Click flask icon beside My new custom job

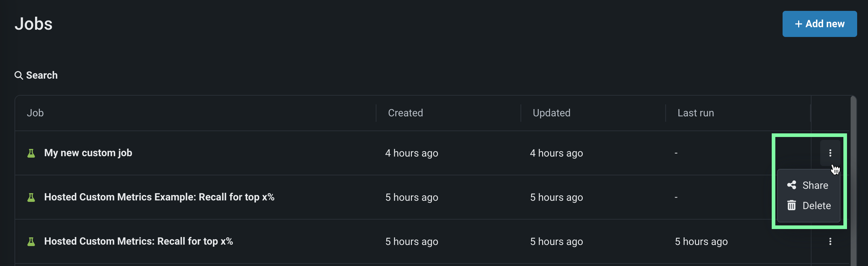click(x=31, y=153)
